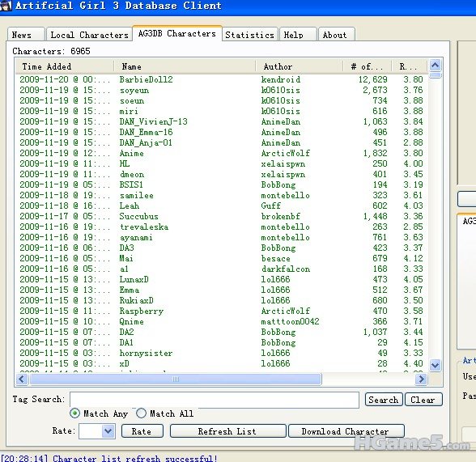476x462 pixels.
Task: Click the Download Character button
Action: [346, 431]
